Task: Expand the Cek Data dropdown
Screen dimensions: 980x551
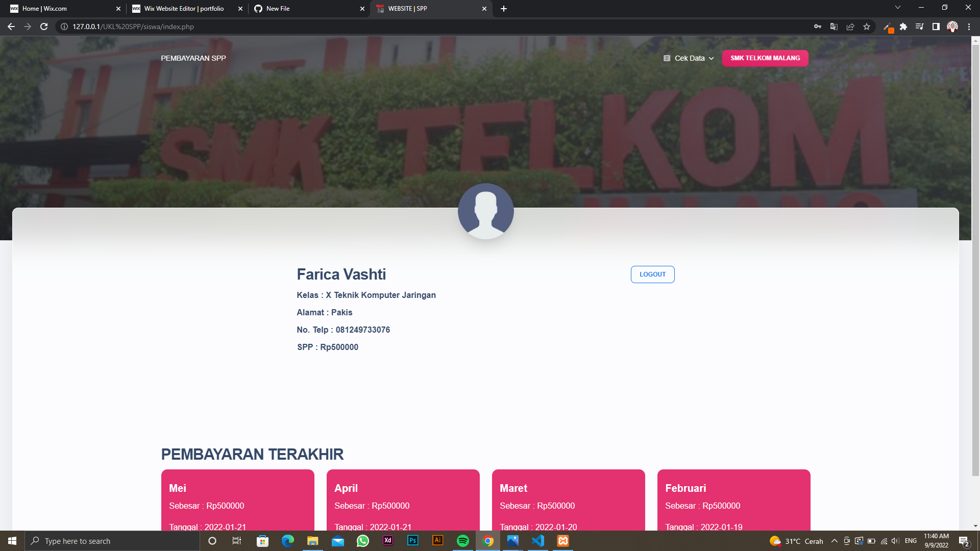Action: tap(688, 58)
